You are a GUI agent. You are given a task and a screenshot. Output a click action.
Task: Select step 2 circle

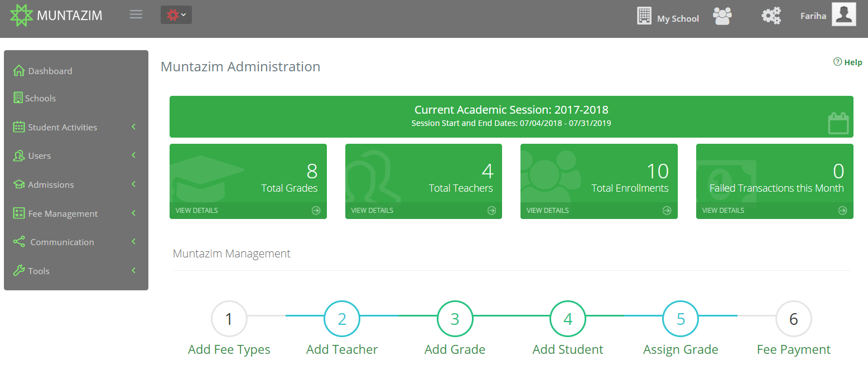click(x=342, y=319)
